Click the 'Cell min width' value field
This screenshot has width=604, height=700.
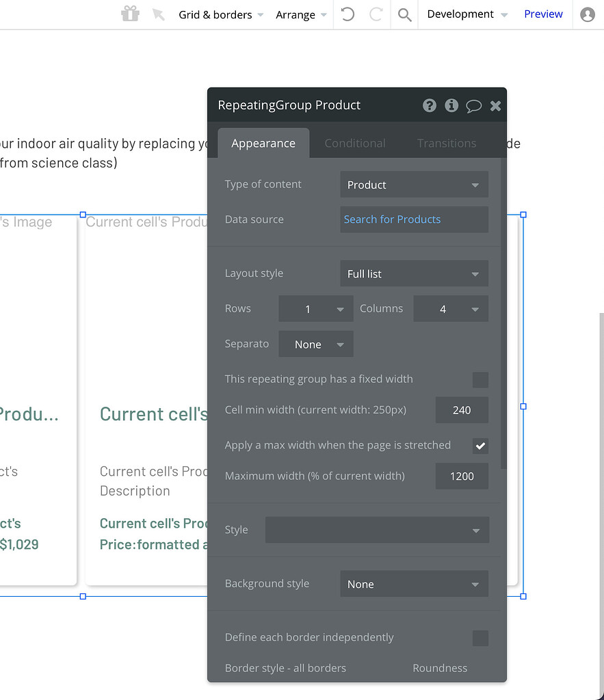462,410
